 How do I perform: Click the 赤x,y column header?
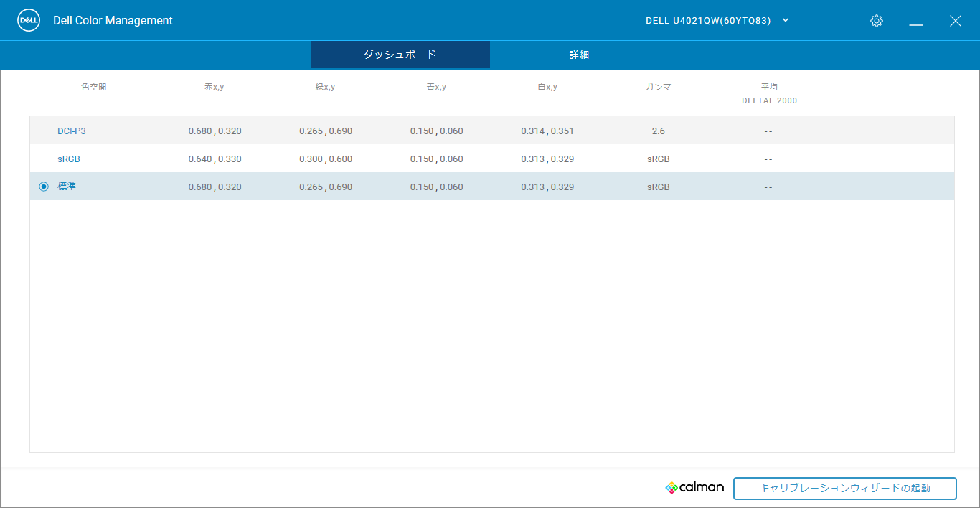[215, 87]
